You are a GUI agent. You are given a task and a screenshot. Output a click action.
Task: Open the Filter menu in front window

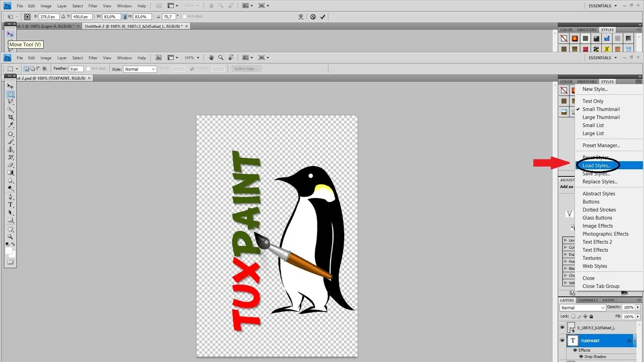coord(93,58)
